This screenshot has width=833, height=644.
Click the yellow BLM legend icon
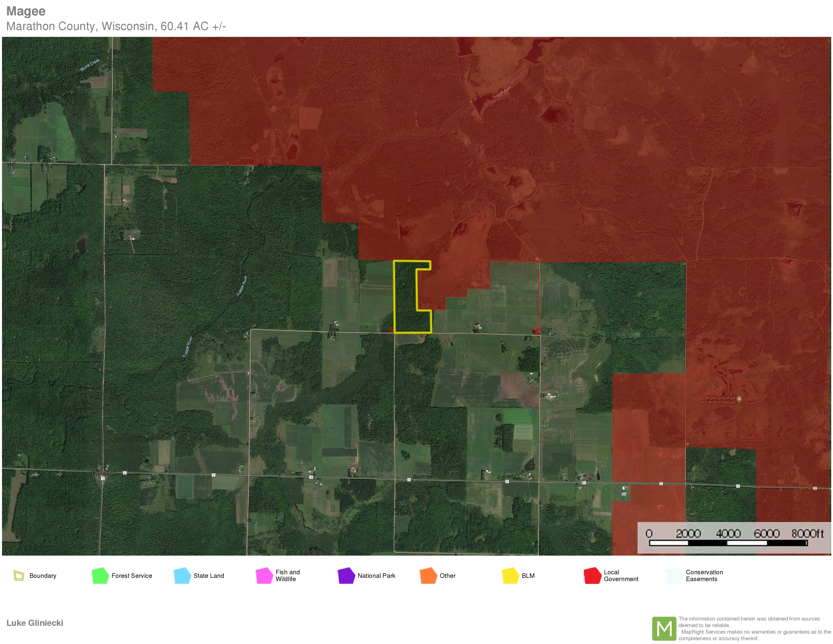(x=510, y=575)
